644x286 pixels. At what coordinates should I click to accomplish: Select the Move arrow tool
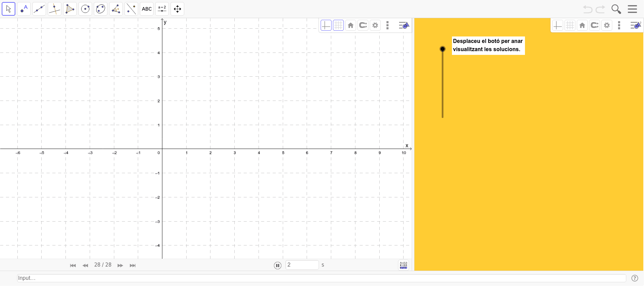coord(9,9)
